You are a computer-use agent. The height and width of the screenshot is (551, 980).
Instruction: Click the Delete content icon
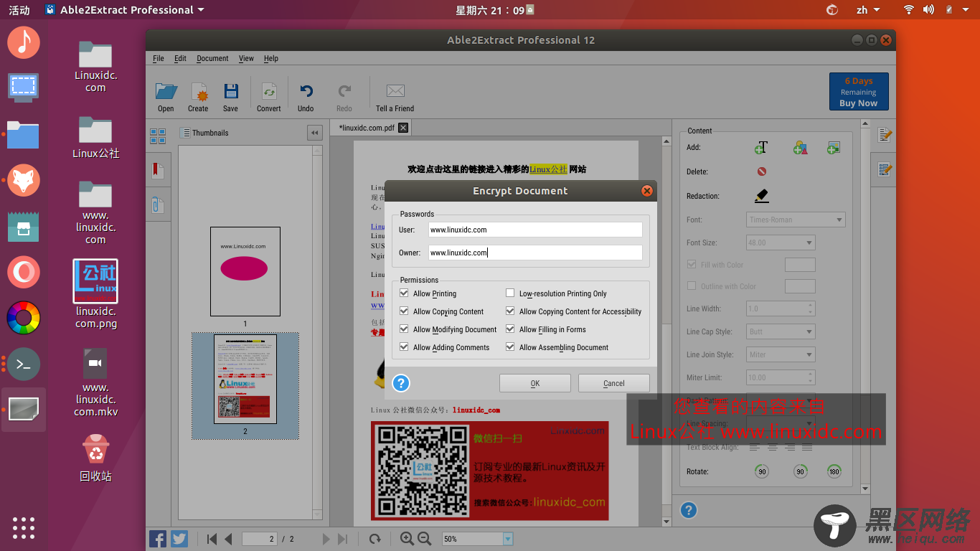pyautogui.click(x=762, y=171)
